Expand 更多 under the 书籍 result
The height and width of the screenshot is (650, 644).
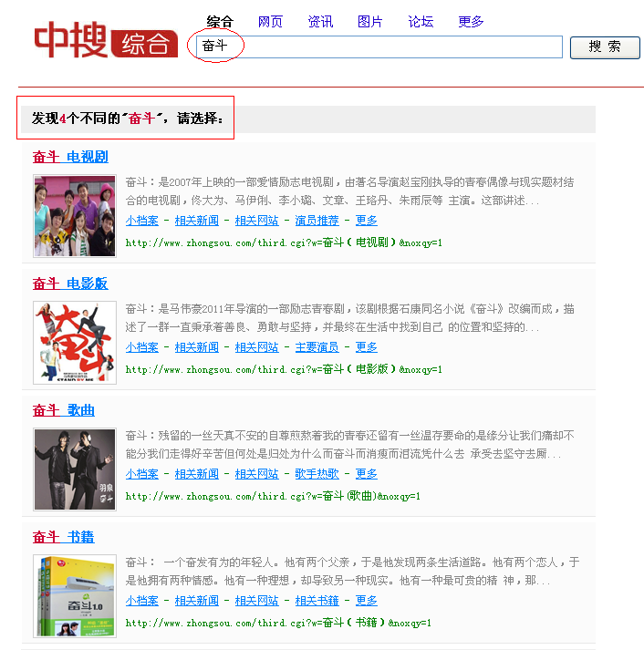click(x=366, y=601)
